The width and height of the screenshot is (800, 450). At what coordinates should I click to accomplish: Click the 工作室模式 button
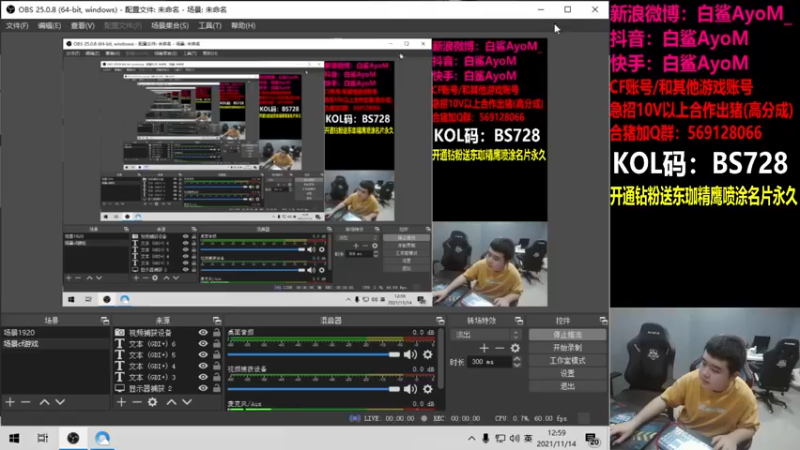[x=567, y=360]
